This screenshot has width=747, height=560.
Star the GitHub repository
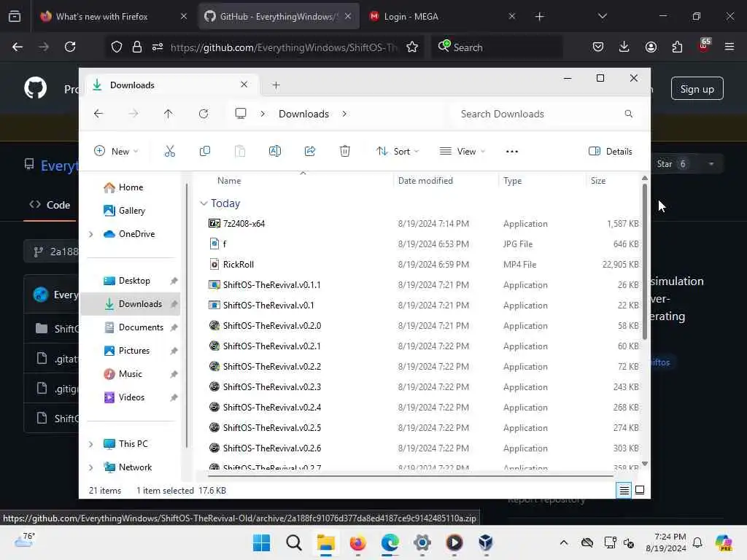[x=672, y=164]
